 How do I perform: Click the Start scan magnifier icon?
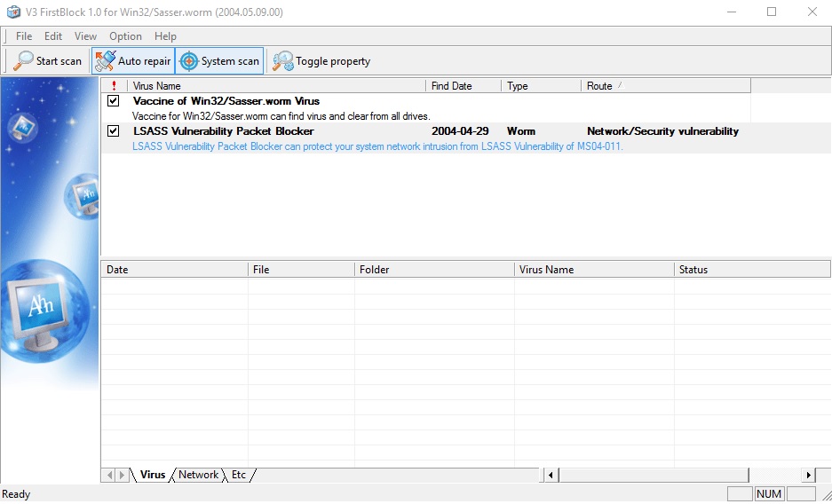(23, 61)
